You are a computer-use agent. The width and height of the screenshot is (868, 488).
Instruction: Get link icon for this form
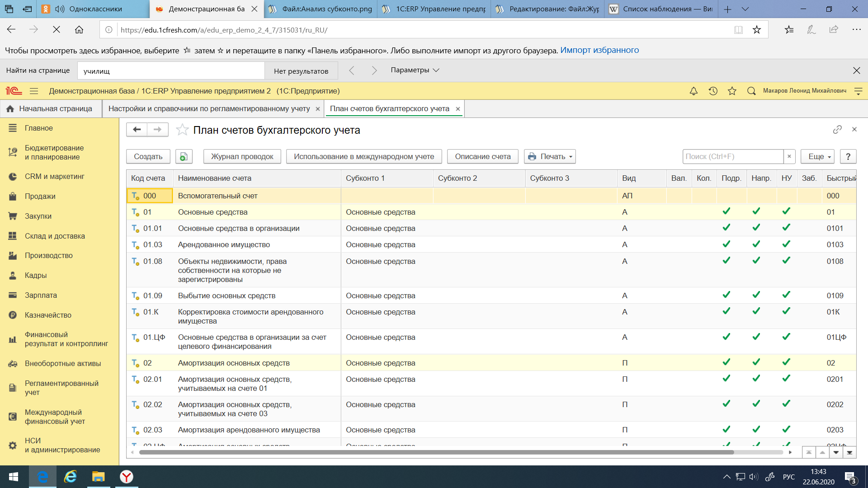tap(837, 130)
